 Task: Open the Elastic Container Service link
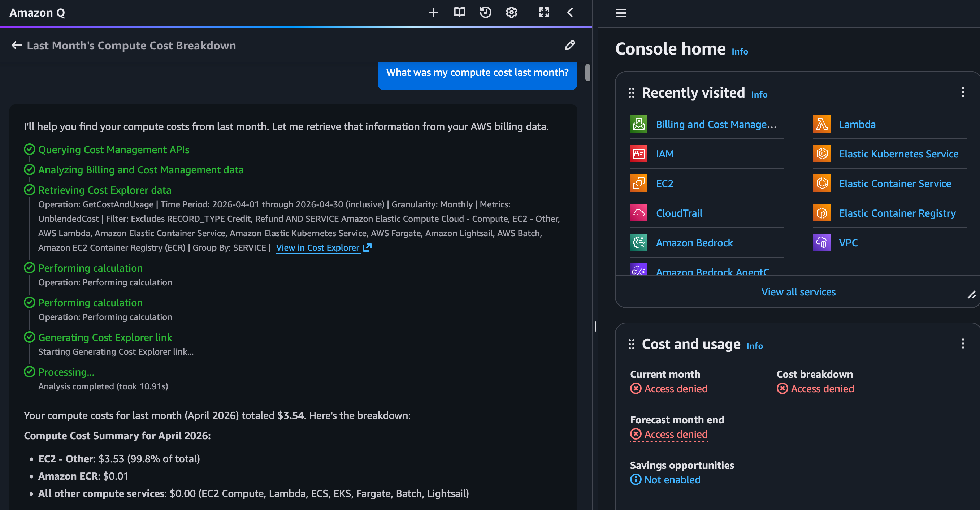pyautogui.click(x=895, y=184)
